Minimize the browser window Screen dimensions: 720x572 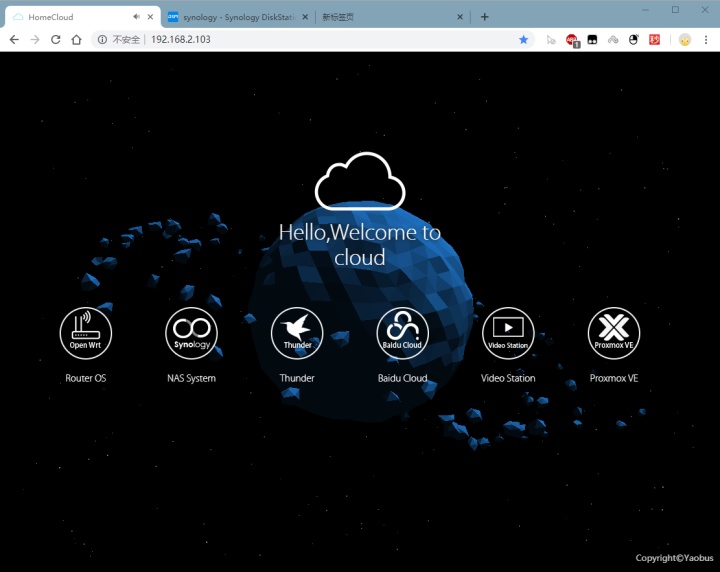tap(645, 10)
